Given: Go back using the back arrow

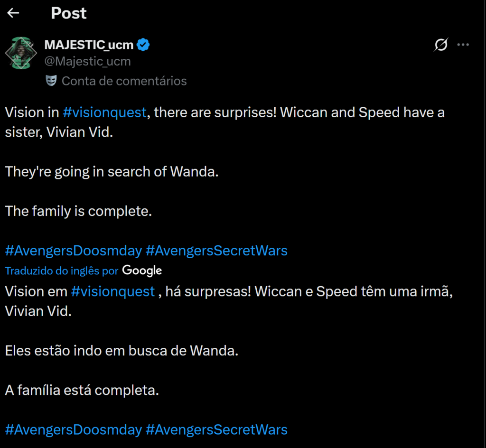Looking at the screenshot, I should pos(12,13).
